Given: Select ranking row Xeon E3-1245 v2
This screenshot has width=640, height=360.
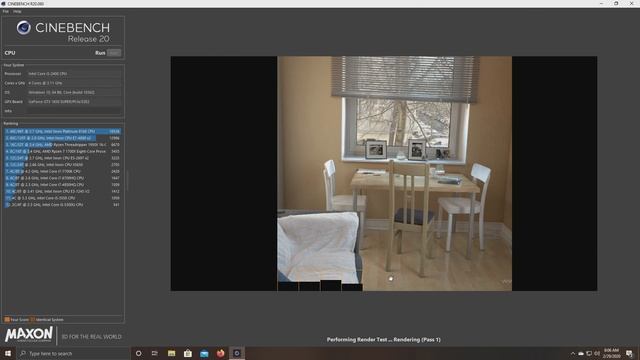Looking at the screenshot, I should (62, 191).
